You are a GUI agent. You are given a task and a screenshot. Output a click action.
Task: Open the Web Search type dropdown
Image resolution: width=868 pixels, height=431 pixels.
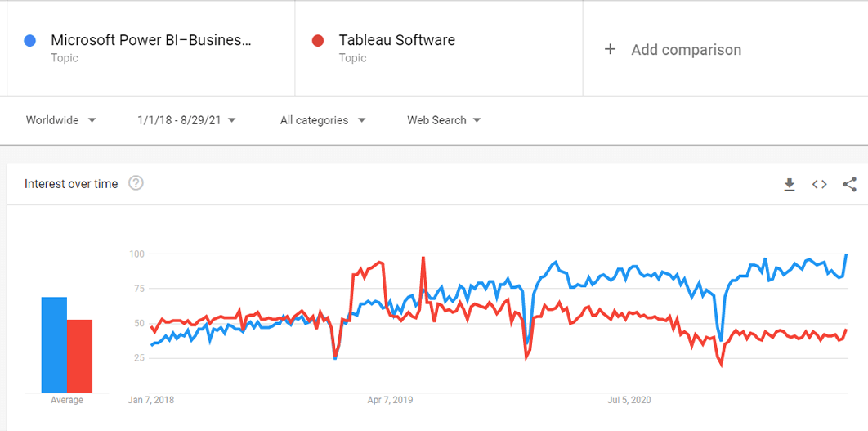[x=444, y=120]
